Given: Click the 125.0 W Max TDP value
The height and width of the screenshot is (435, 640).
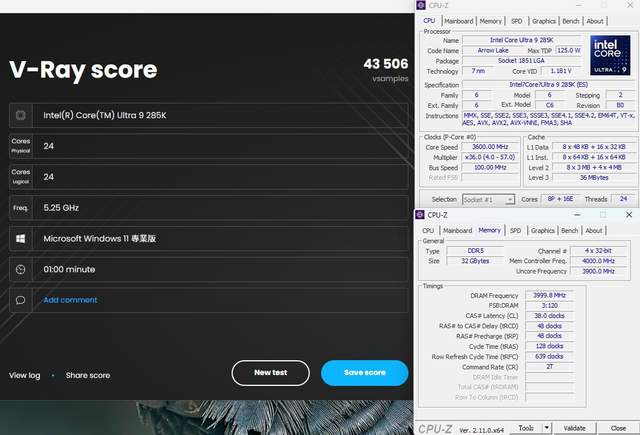Looking at the screenshot, I should (568, 51).
